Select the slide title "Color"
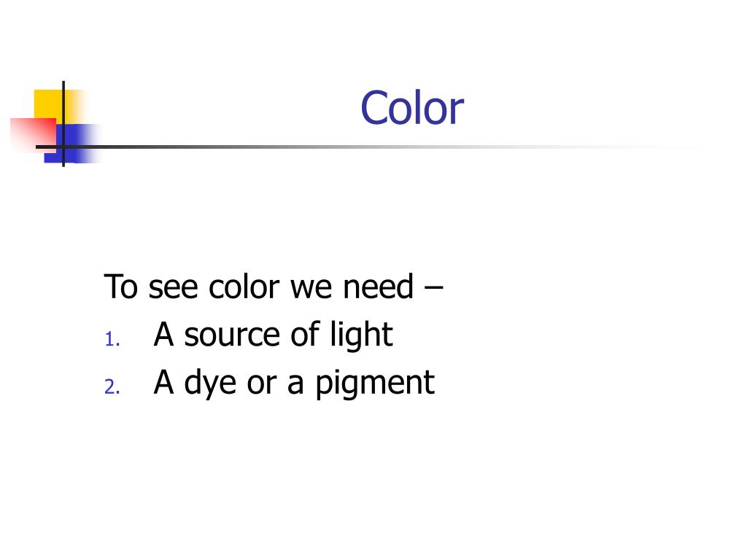 click(x=412, y=108)
